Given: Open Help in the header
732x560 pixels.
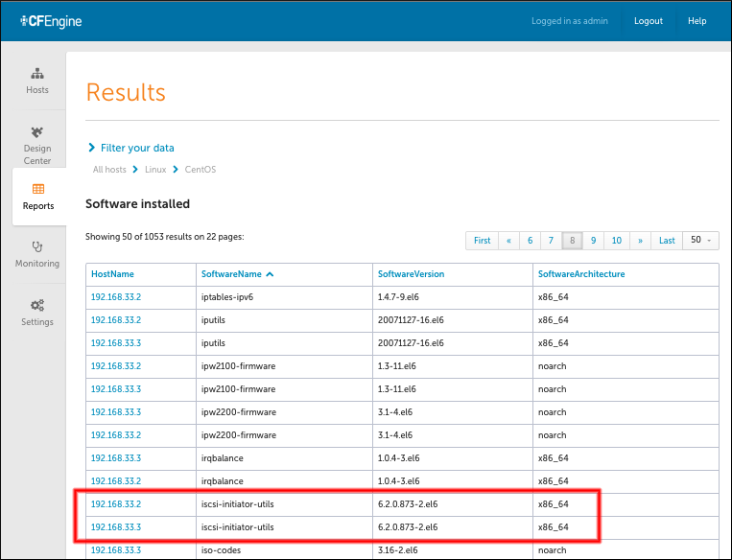Looking at the screenshot, I should point(697,21).
